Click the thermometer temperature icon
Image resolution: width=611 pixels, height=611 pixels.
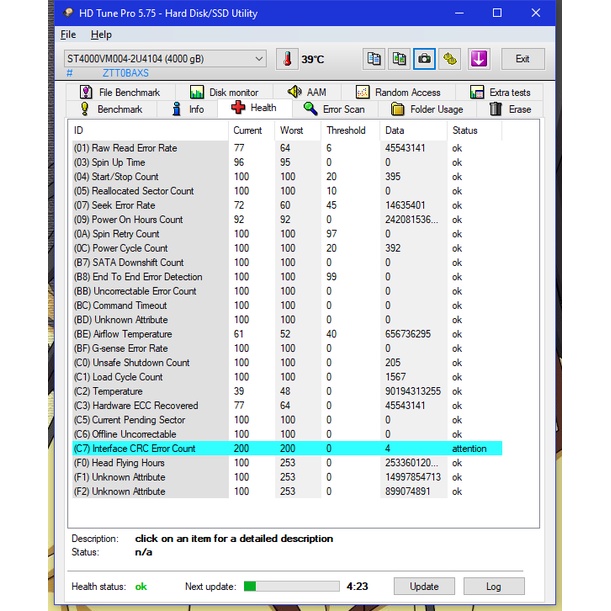[x=288, y=59]
